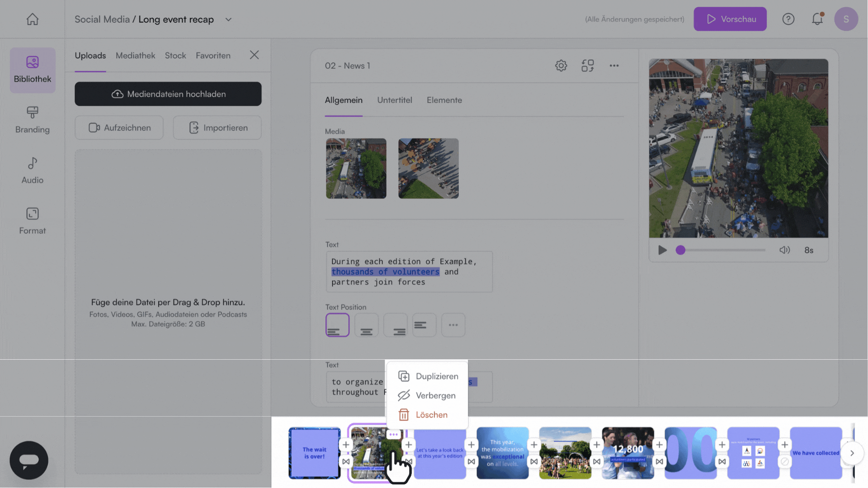Switch to the Favoriten tab

click(213, 56)
